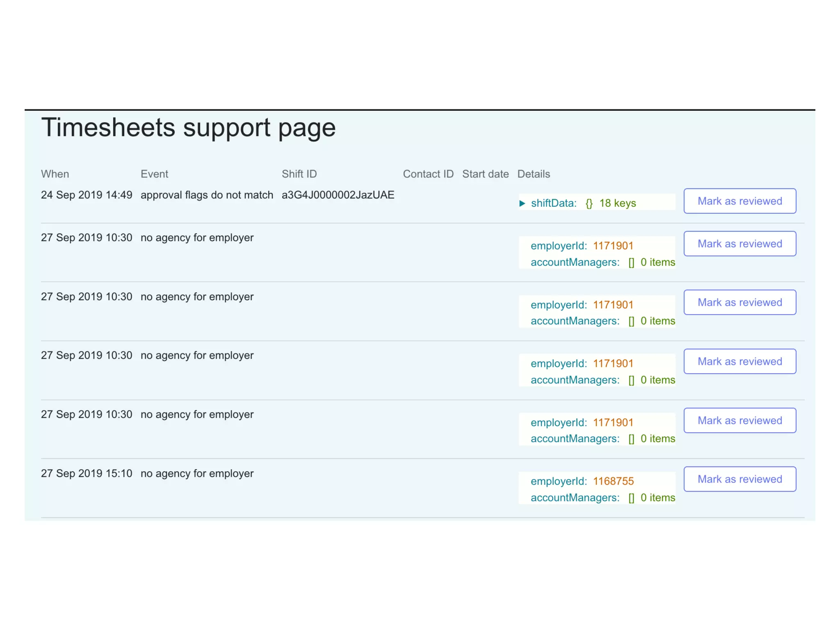Click the Timesheets support page heading
Screen dimensions: 840x630
coord(188,127)
